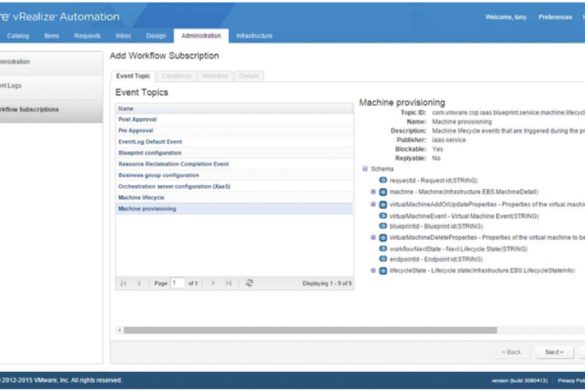
Task: Select the Details wizard tab
Action: [248, 76]
